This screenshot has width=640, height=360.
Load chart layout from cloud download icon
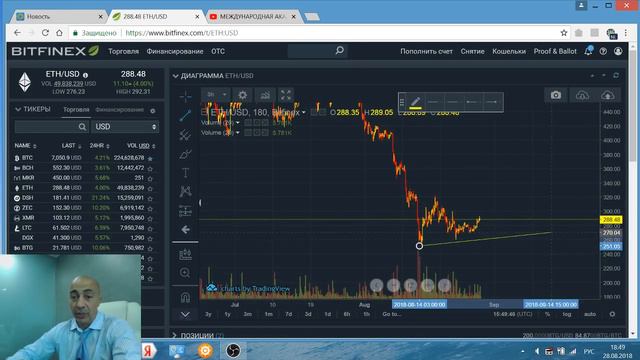click(582, 95)
